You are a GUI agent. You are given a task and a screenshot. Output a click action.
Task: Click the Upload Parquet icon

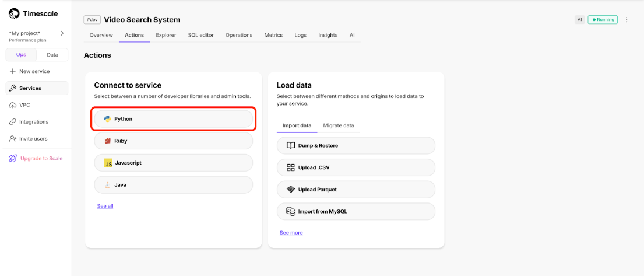point(291,190)
